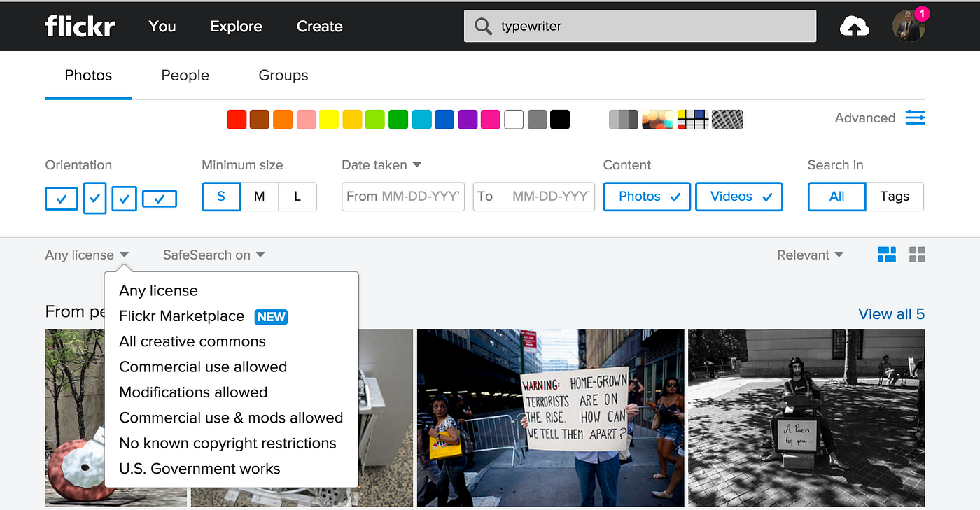Switch to the Groups tab
The width and height of the screenshot is (980, 510).
(x=283, y=76)
